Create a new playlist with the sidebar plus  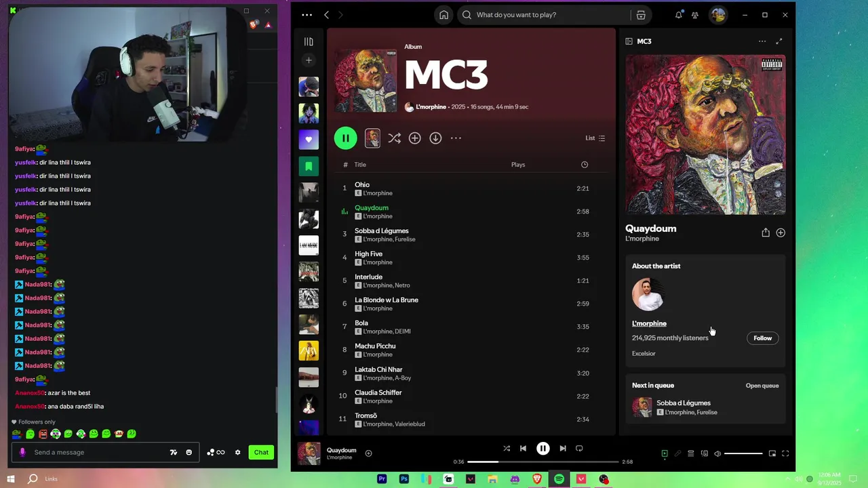point(309,60)
